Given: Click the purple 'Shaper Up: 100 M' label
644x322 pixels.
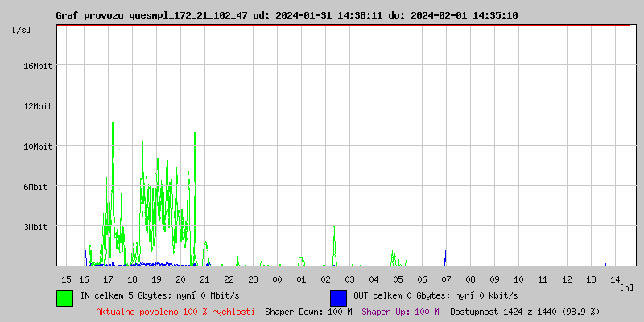Looking at the screenshot, I should 400,311.
